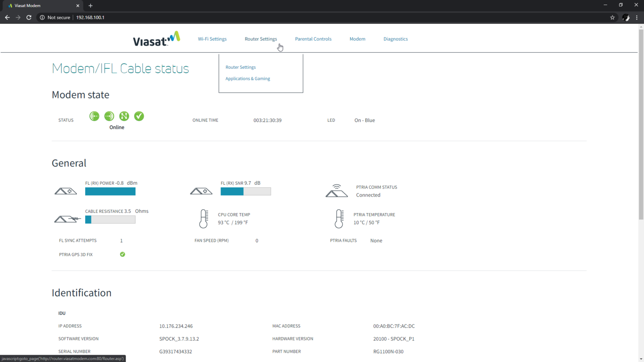
Task: Open the browser profile menu
Action: pyautogui.click(x=626, y=17)
